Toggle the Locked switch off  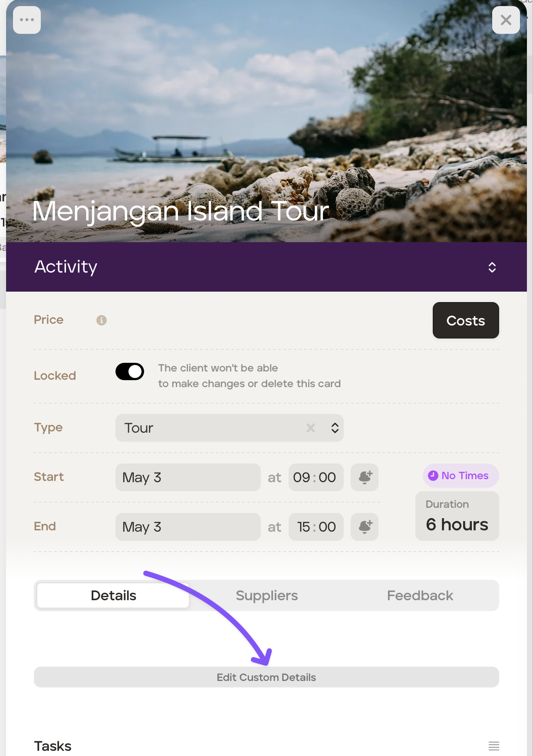coord(130,371)
